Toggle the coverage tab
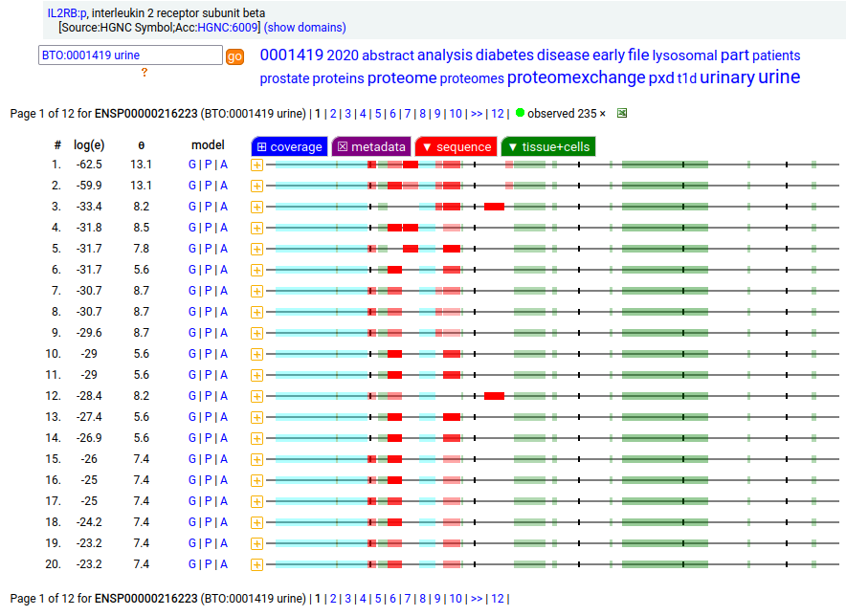This screenshot has height=616, width=846. tap(289, 146)
